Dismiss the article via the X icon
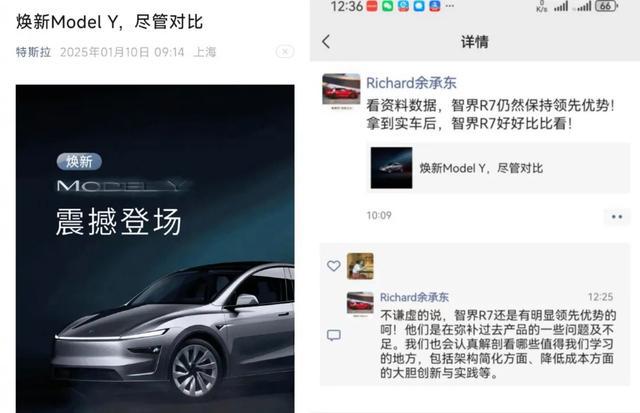Viewport: 640px width, 413px height. [x=285, y=51]
